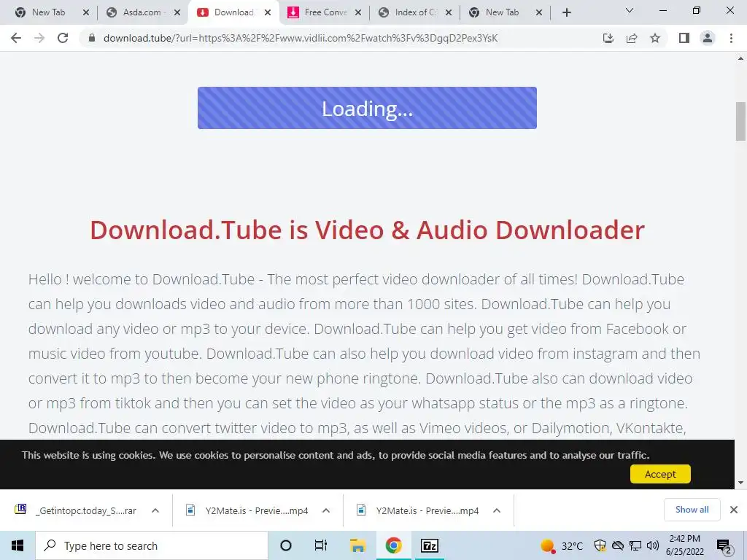Open the volume speaker icon
747x560 pixels.
click(653, 545)
